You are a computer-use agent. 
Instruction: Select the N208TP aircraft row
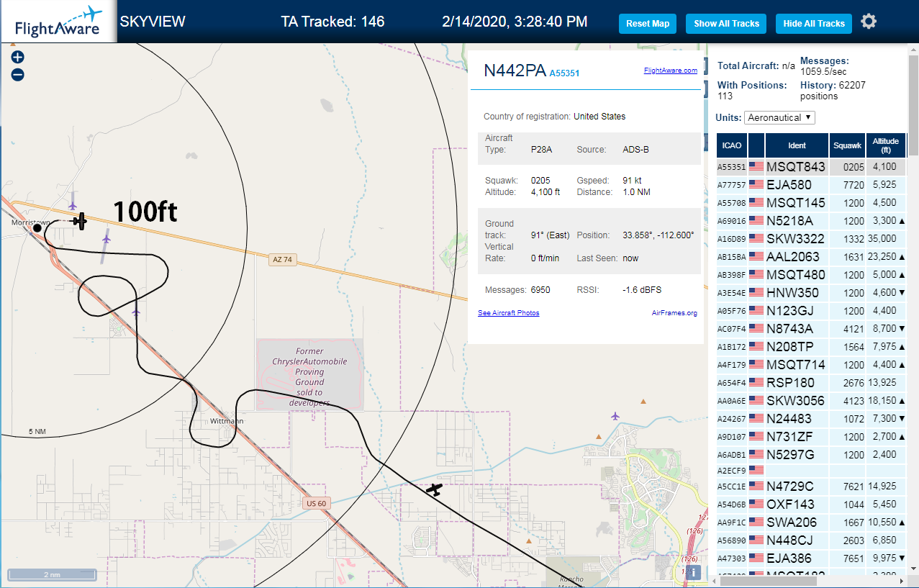point(812,347)
